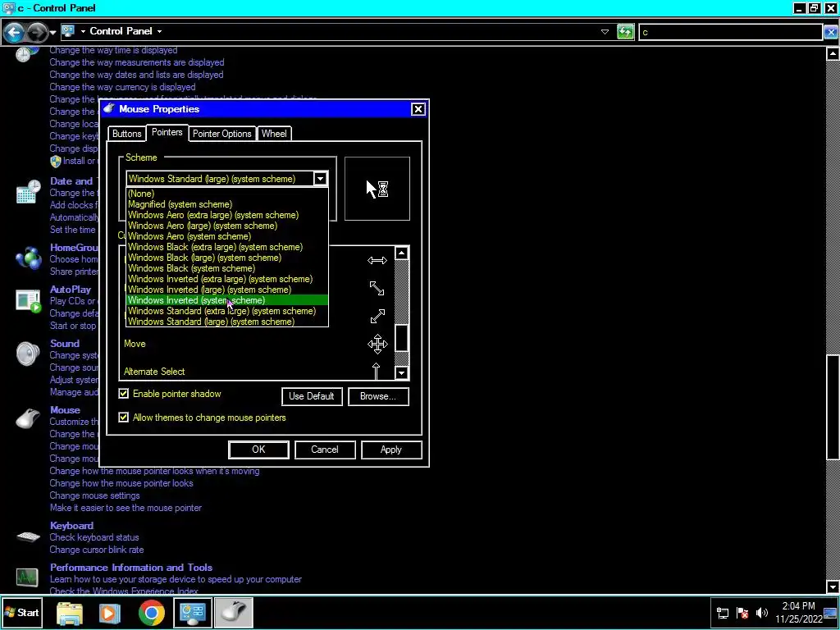Launch Google Chrome from the taskbar
The width and height of the screenshot is (840, 630).
point(152,613)
